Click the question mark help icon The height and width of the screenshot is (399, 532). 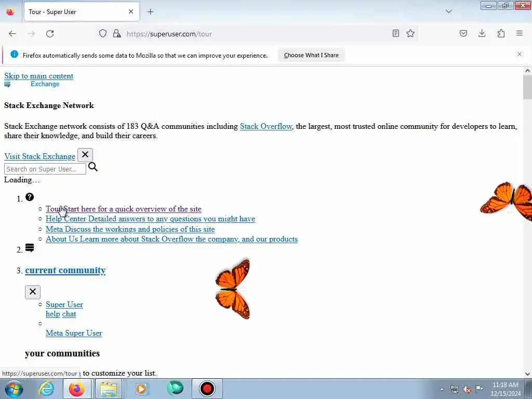coord(30,197)
